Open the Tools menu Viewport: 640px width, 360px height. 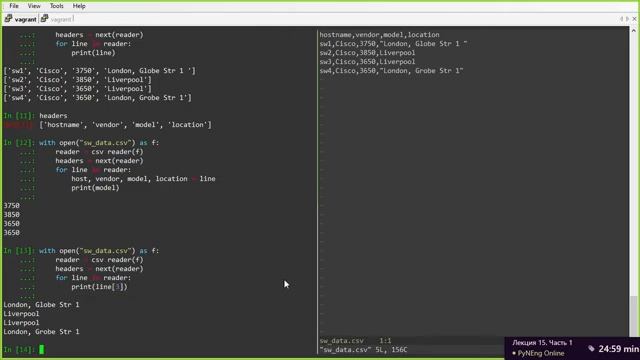click(56, 6)
